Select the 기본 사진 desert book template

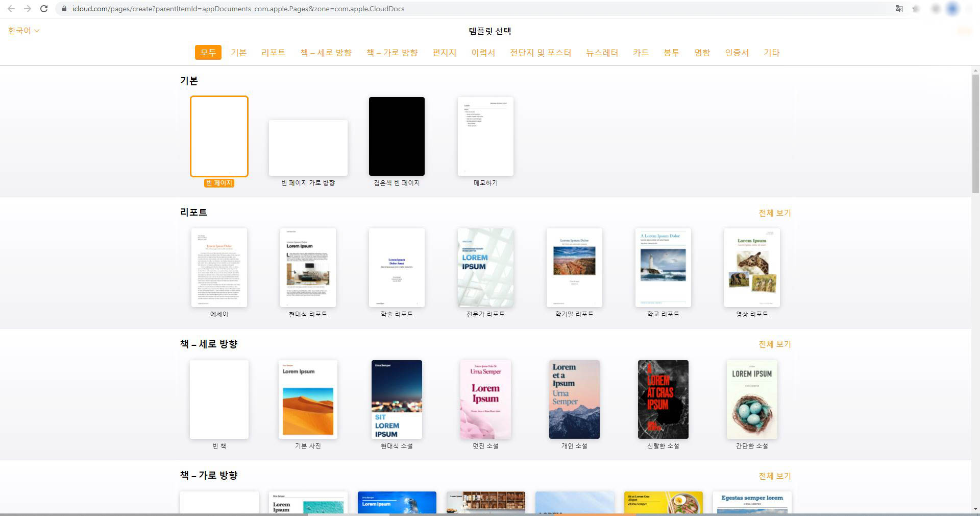[308, 400]
